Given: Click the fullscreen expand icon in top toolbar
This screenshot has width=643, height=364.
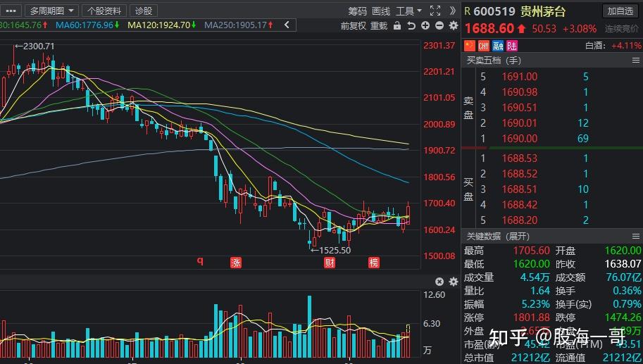Looking at the screenshot, I should point(435,11).
